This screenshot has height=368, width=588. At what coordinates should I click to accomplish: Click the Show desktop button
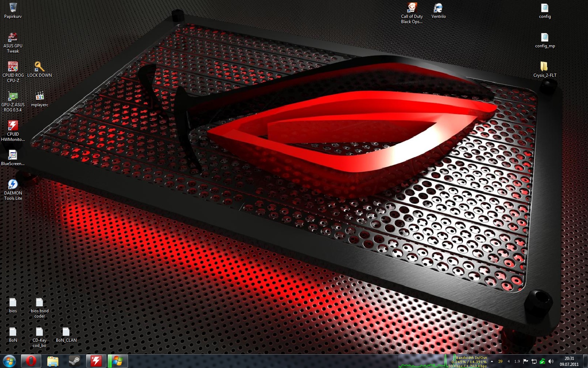(585, 361)
